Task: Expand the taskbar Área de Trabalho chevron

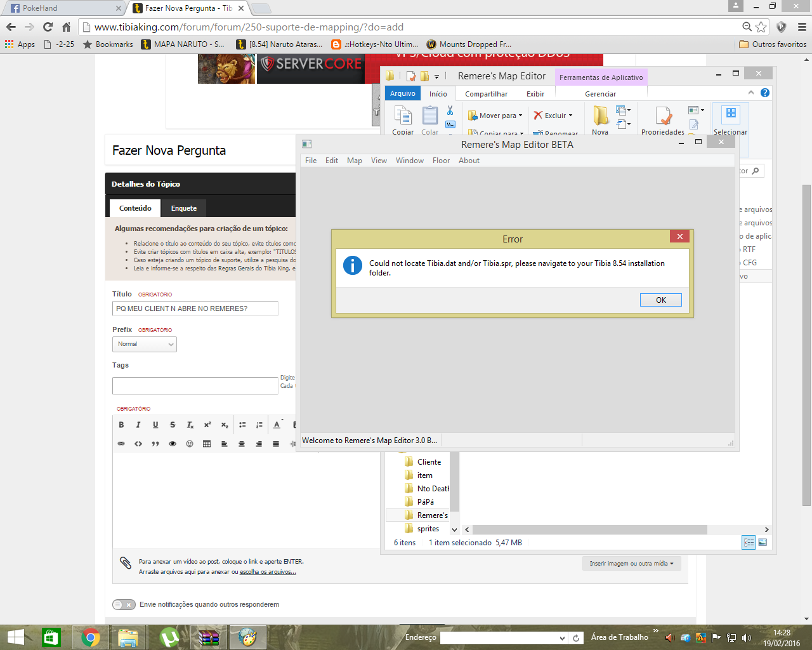Action: 655,632
